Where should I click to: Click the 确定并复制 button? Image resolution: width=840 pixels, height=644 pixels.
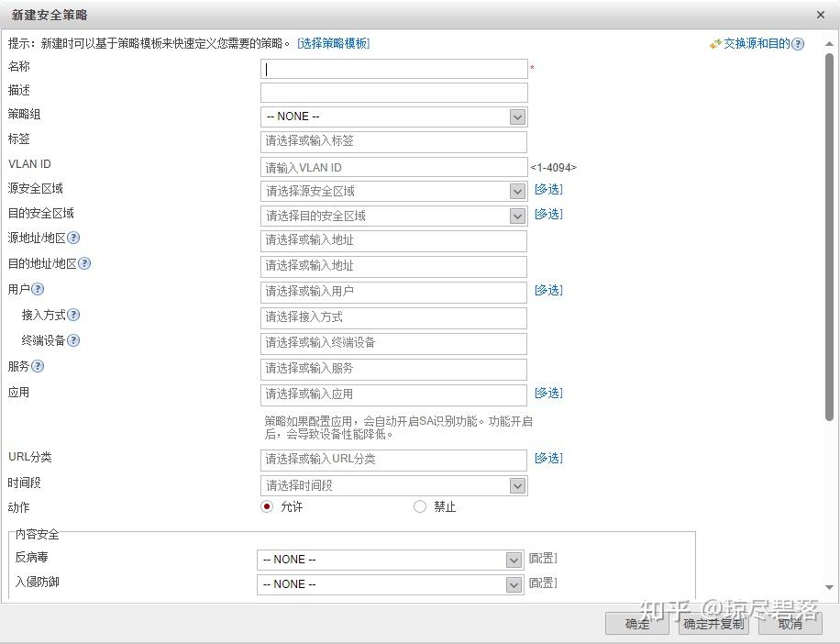click(713, 623)
